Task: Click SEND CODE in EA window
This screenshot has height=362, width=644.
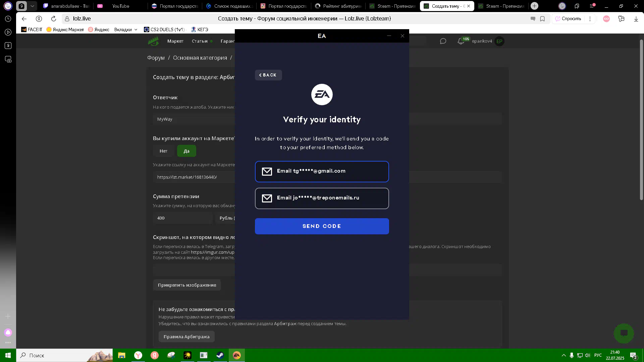Action: point(322,226)
